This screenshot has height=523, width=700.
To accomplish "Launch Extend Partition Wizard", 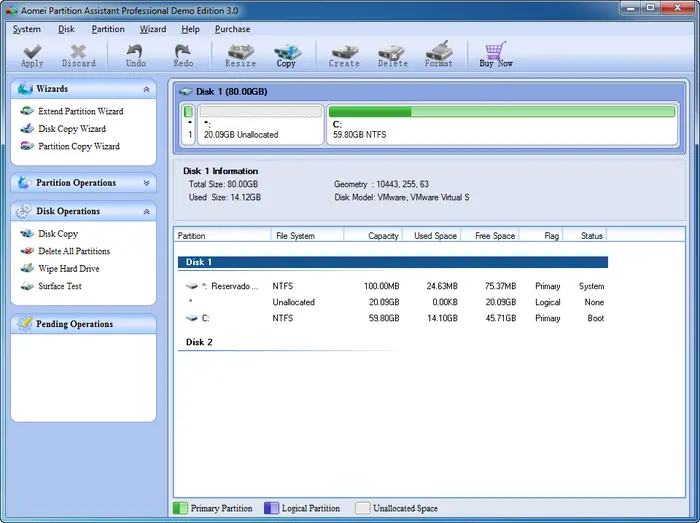I will click(x=80, y=111).
